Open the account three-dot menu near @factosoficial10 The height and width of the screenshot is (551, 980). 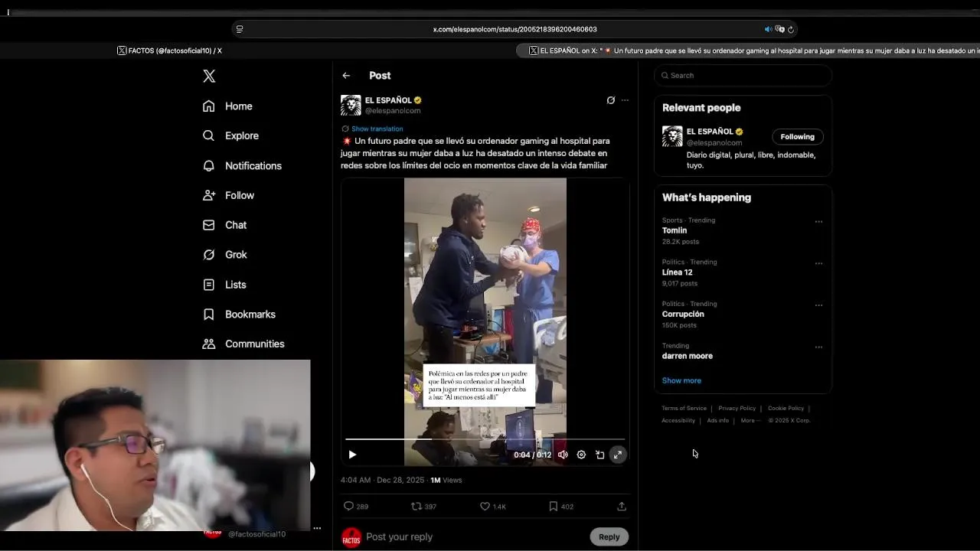tap(317, 528)
